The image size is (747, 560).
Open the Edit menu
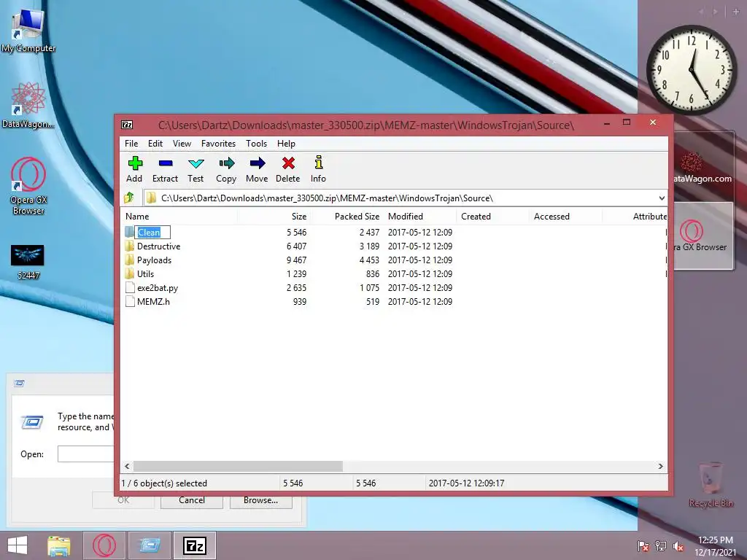(x=155, y=144)
